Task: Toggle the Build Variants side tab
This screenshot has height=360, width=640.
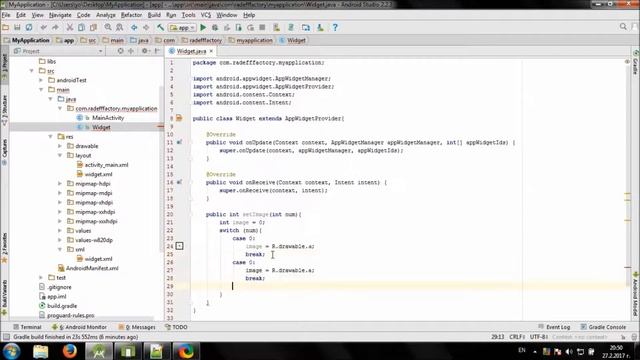Action: coord(4,297)
